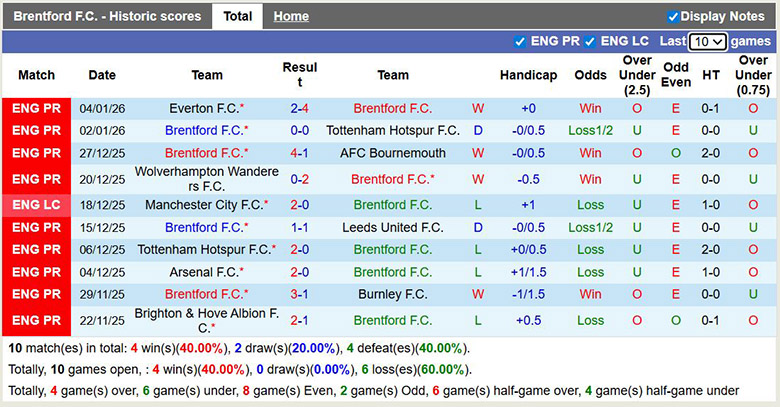Click the Over Under (2.5) column header

(x=637, y=75)
